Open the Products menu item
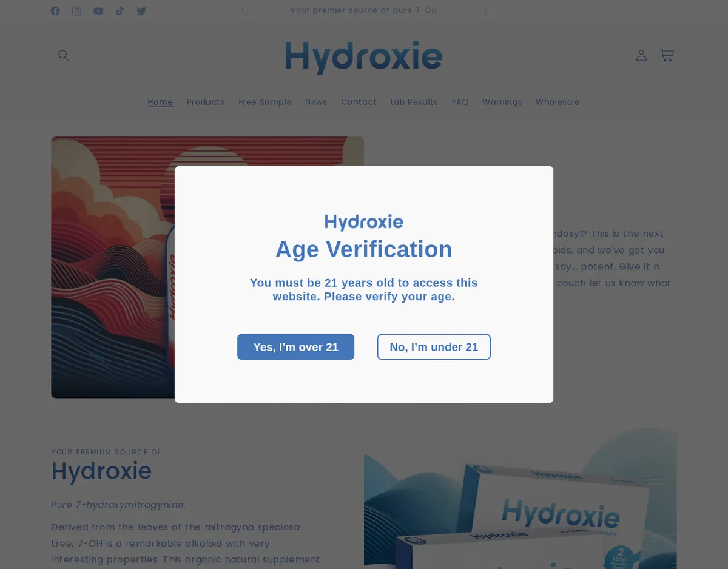728x569 pixels. pos(206,102)
